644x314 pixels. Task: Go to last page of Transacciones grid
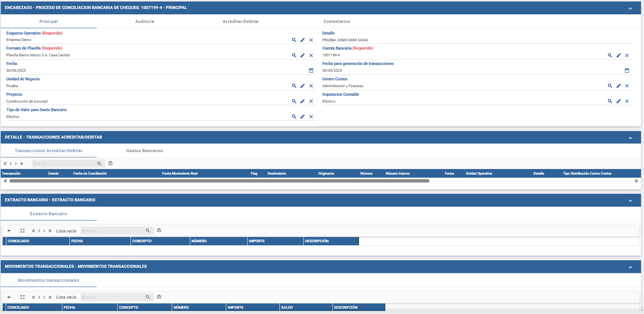pyautogui.click(x=22, y=163)
